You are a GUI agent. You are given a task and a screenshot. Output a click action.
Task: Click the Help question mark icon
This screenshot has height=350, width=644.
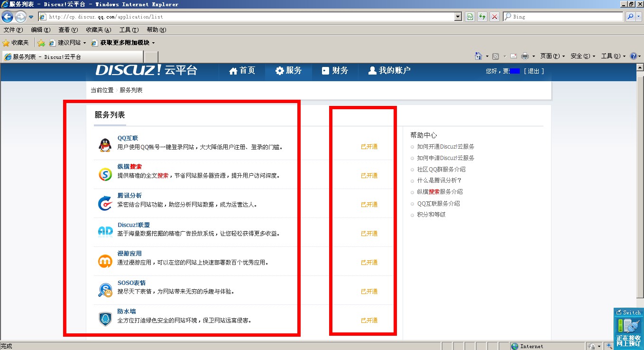click(634, 56)
